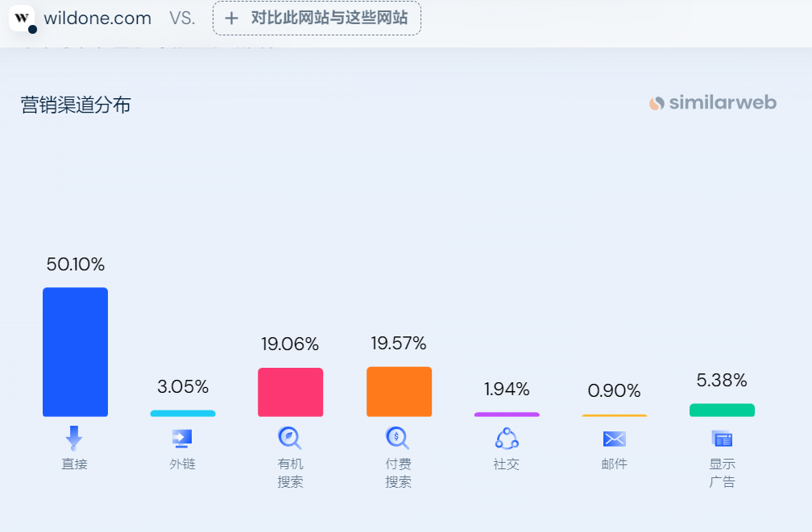Click the orange 付费搜索 bar
This screenshot has width=812, height=532.
pyautogui.click(x=399, y=392)
